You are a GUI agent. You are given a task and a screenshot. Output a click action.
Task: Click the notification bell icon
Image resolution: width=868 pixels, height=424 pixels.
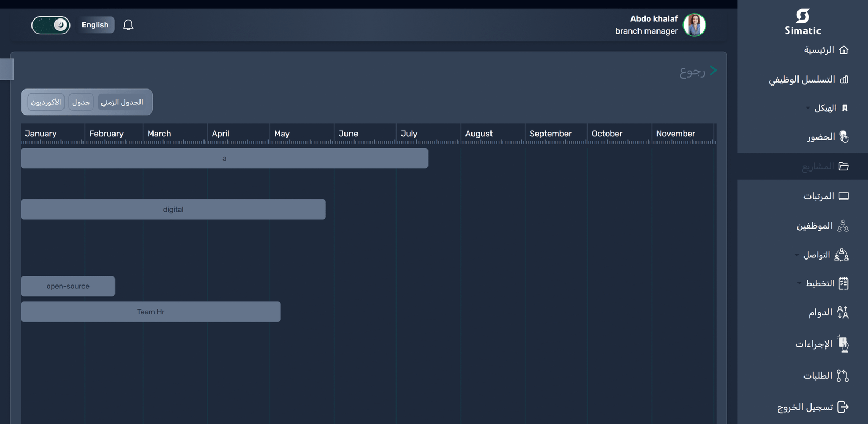[x=128, y=25]
